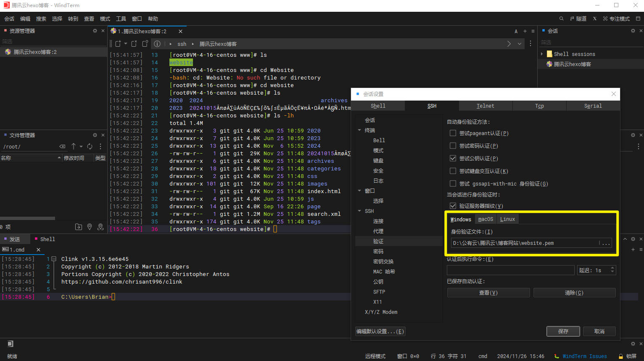This screenshot has height=361, width=644.
Task: Refresh the file manager listing
Action: point(90,146)
